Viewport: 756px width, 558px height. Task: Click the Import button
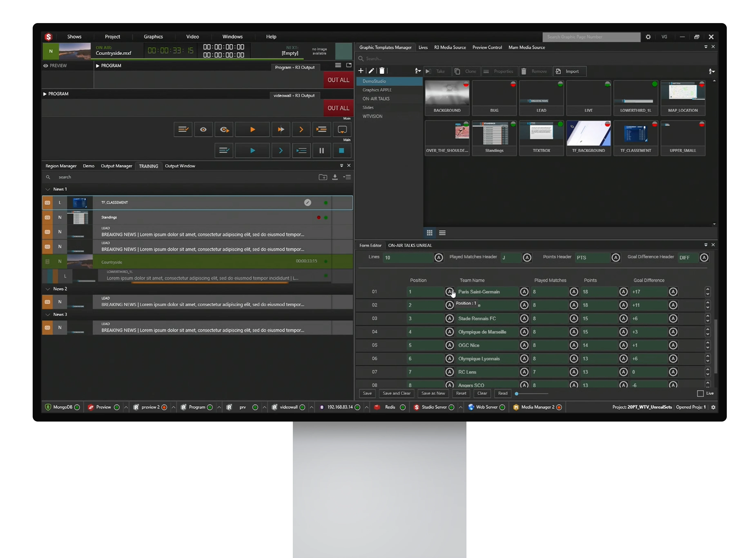pos(569,71)
